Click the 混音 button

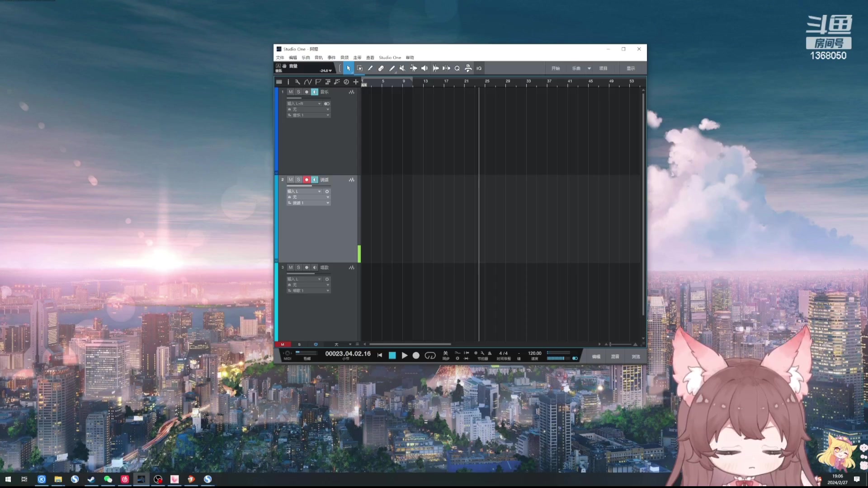point(615,357)
